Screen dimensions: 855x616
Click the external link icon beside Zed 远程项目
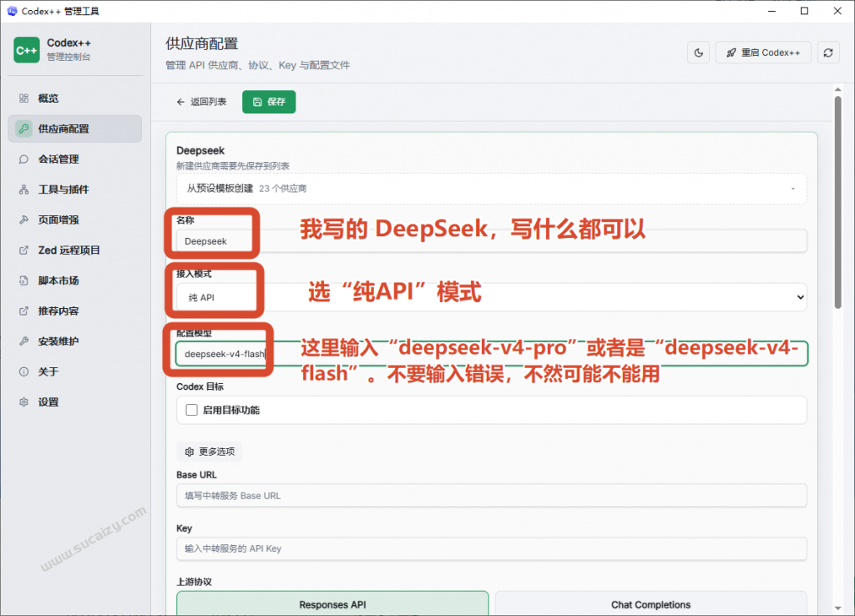24,250
